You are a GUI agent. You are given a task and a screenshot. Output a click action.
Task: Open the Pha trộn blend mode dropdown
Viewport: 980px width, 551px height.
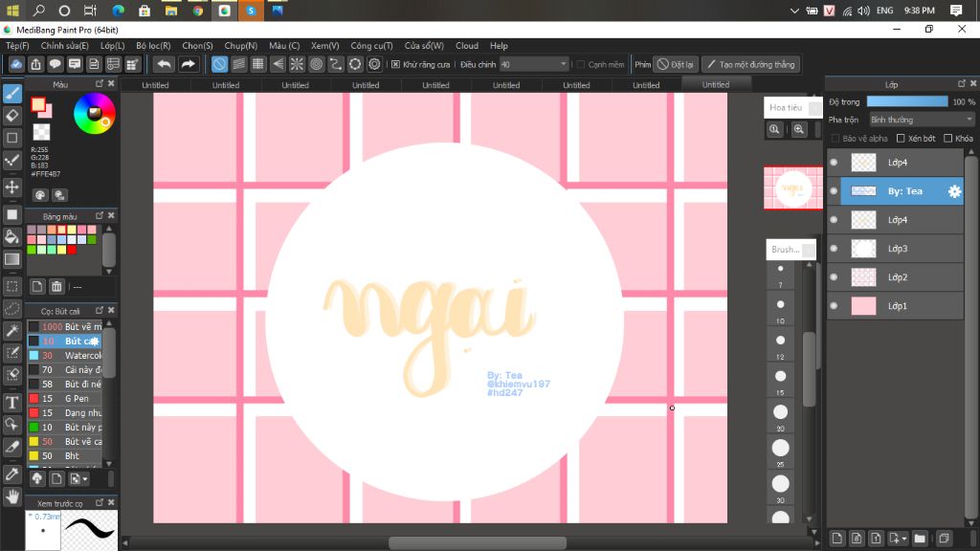pyautogui.click(x=921, y=120)
